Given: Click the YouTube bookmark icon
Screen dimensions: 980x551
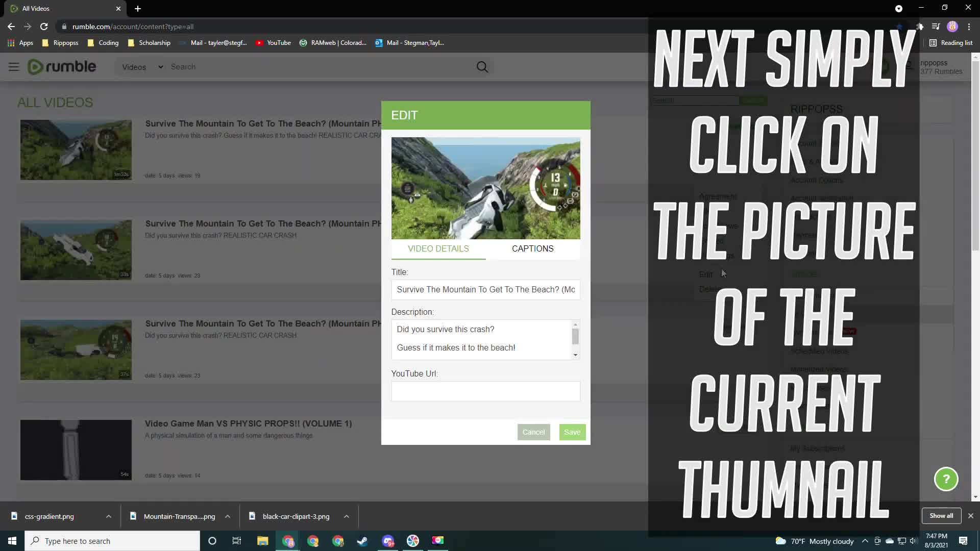Looking at the screenshot, I should point(260,43).
